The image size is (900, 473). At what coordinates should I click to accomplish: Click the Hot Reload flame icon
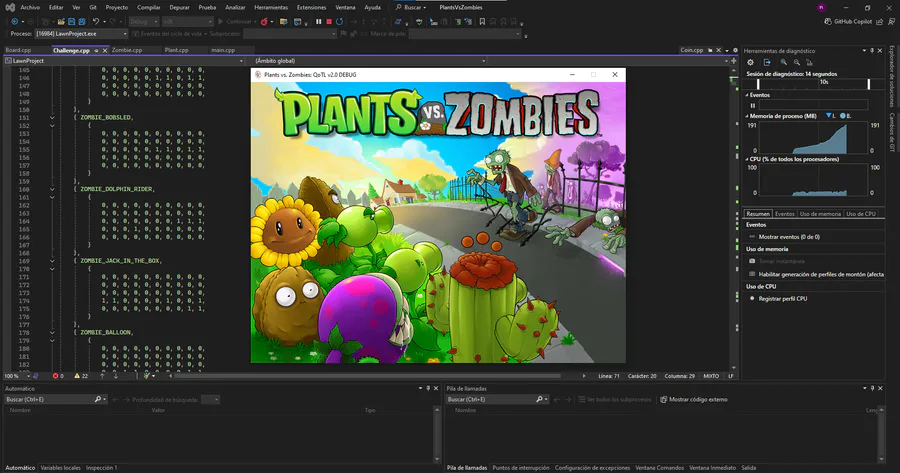(264, 22)
